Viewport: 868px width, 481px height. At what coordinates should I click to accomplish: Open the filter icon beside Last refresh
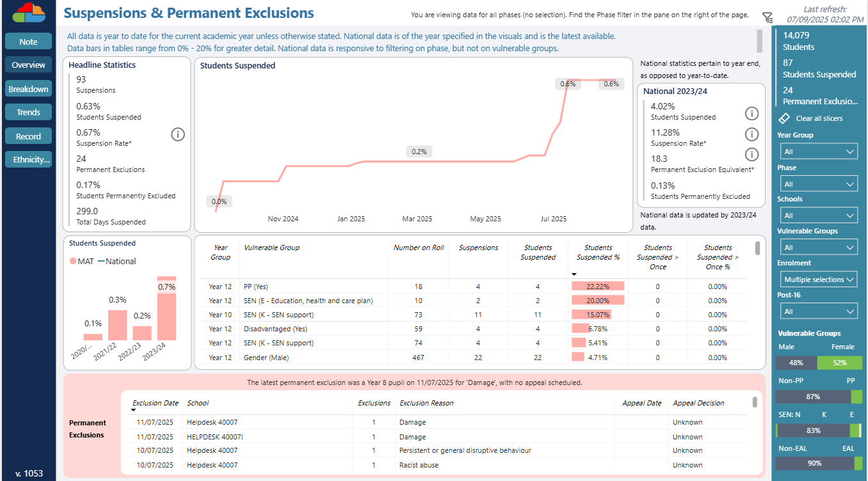pos(768,18)
